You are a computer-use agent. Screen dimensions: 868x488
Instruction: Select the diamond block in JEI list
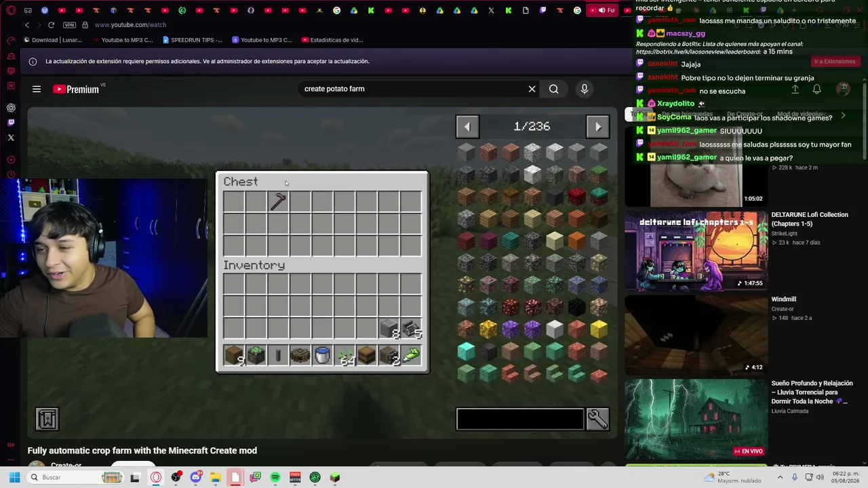coord(466,351)
